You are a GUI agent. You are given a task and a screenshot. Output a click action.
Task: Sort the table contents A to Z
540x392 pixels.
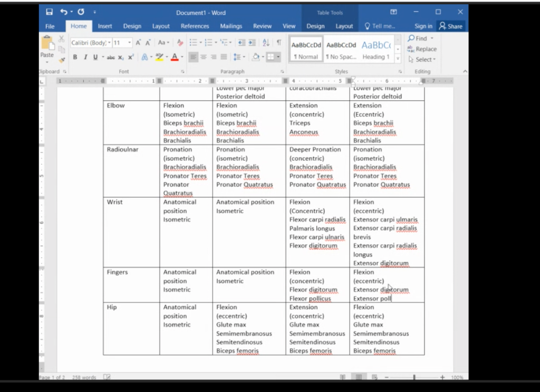click(x=266, y=43)
